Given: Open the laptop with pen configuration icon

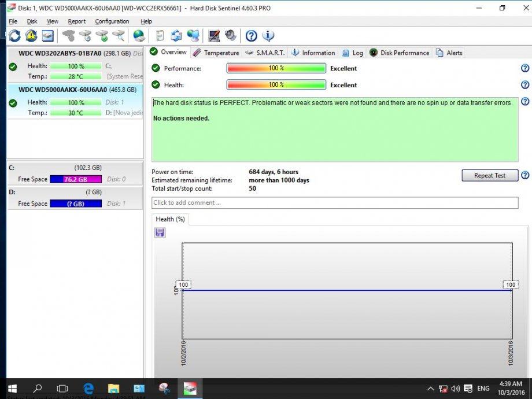Looking at the screenshot, I should [x=214, y=36].
